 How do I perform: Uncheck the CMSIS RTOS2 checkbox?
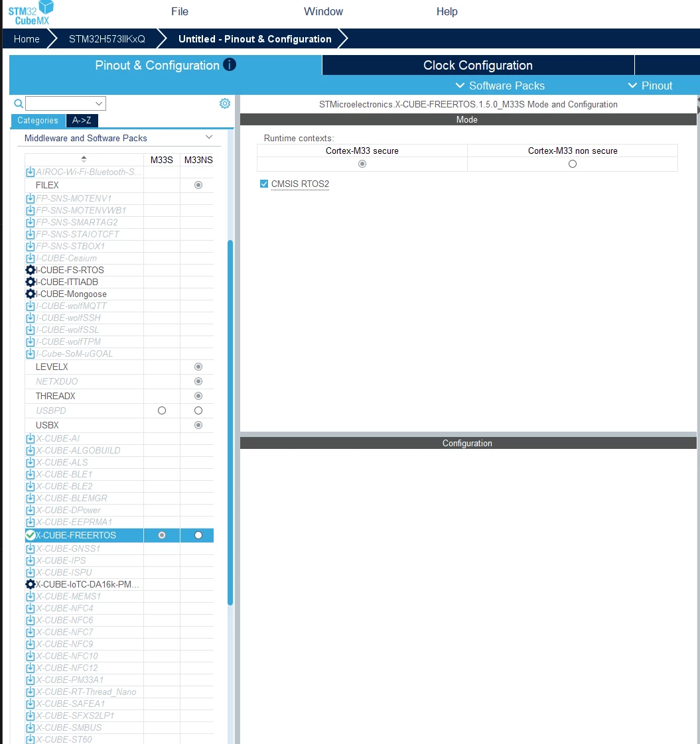click(x=264, y=184)
